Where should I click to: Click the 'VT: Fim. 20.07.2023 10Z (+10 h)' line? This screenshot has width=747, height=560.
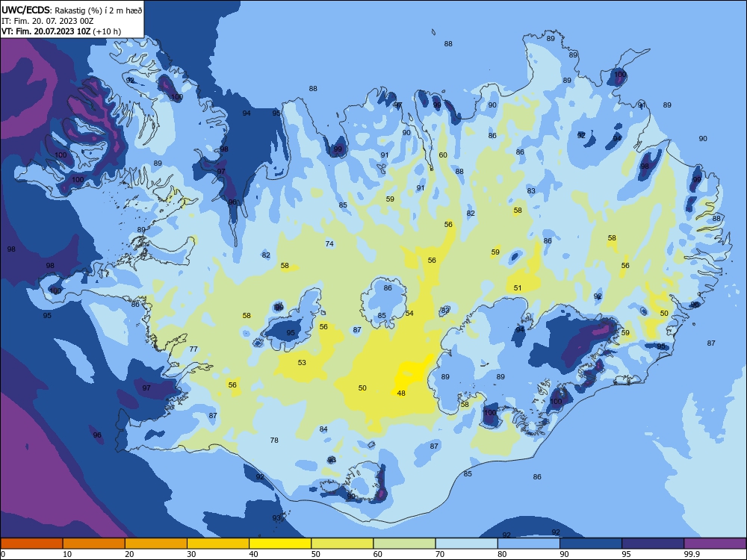[x=61, y=31]
